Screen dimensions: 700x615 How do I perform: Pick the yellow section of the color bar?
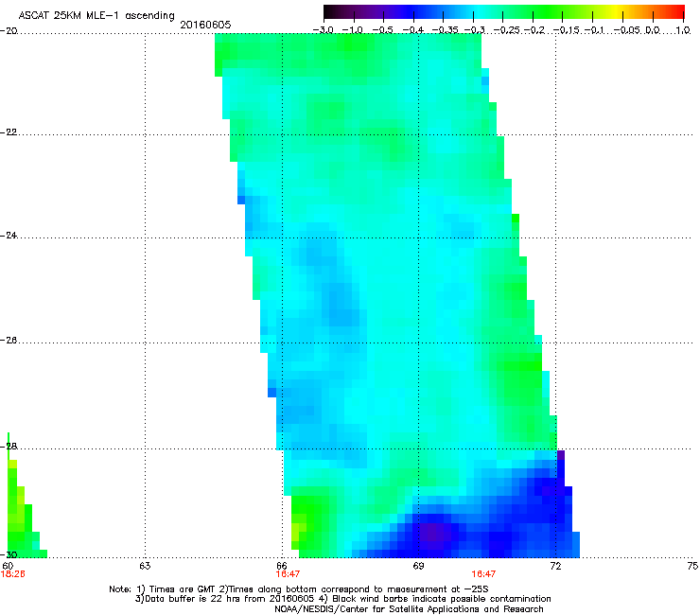616,11
